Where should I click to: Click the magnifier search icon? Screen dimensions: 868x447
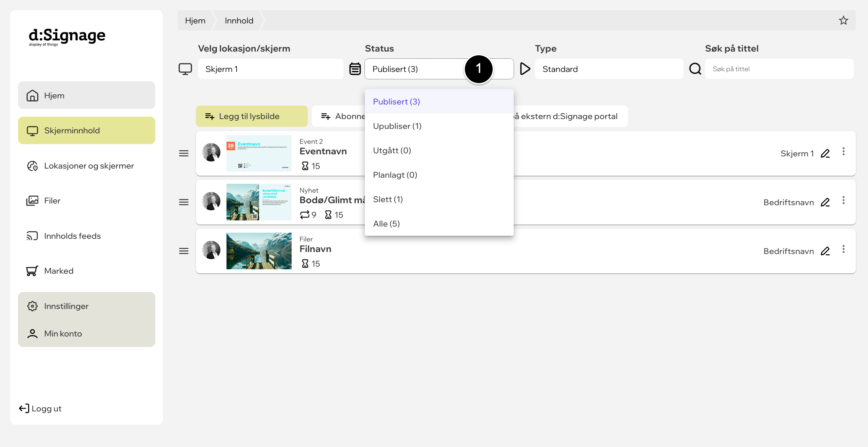(x=695, y=69)
